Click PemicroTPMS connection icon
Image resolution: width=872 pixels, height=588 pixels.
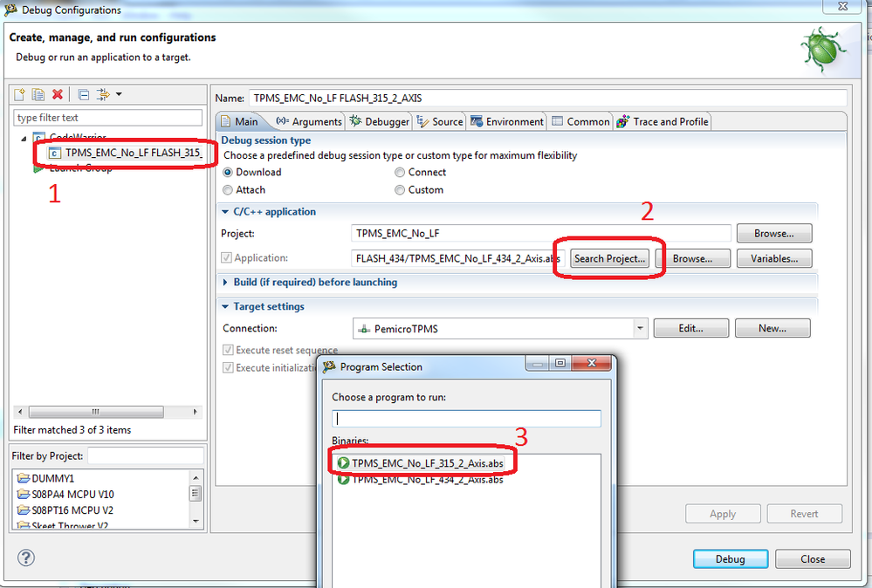(364, 329)
